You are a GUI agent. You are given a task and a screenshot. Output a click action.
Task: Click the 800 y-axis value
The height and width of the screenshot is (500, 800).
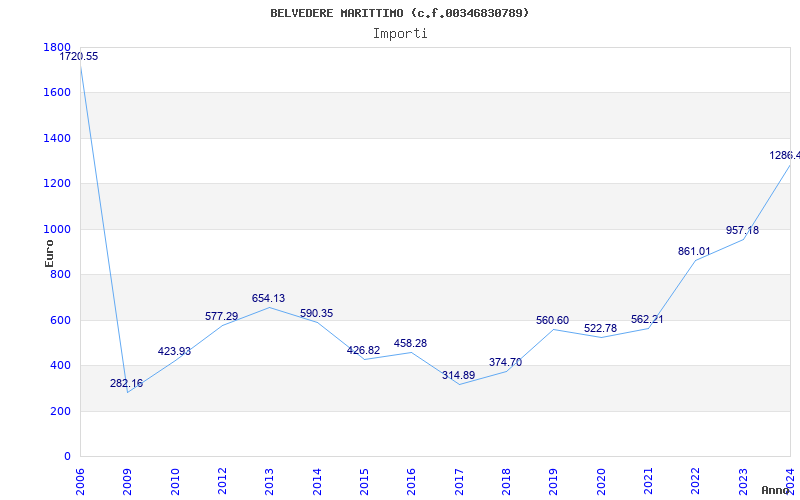pyautogui.click(x=60, y=274)
